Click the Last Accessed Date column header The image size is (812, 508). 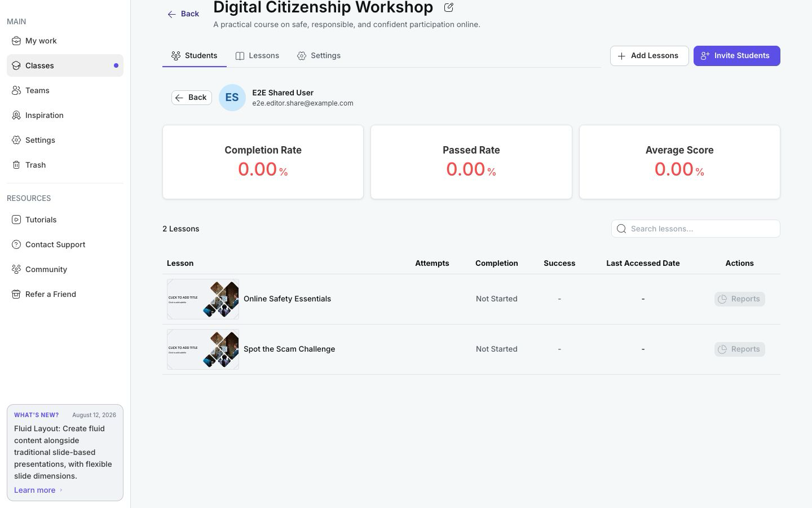tap(643, 263)
